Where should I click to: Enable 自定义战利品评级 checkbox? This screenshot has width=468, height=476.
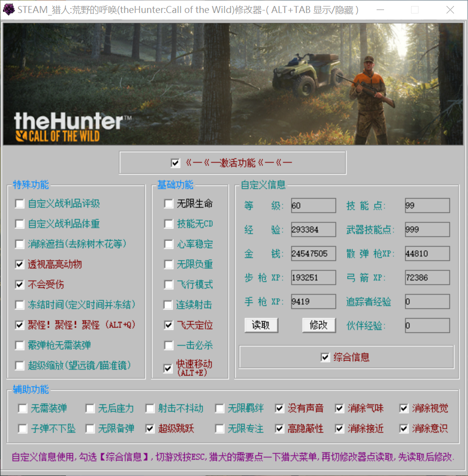click(19, 203)
